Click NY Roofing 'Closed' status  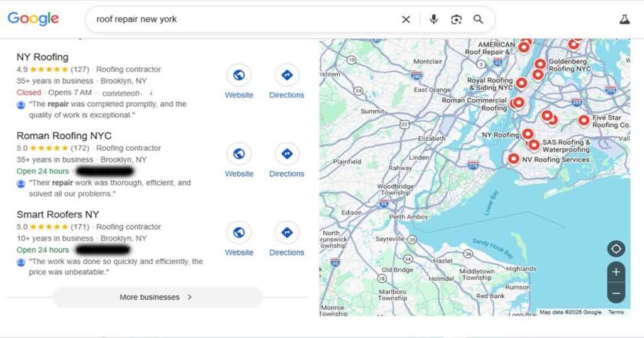[29, 92]
